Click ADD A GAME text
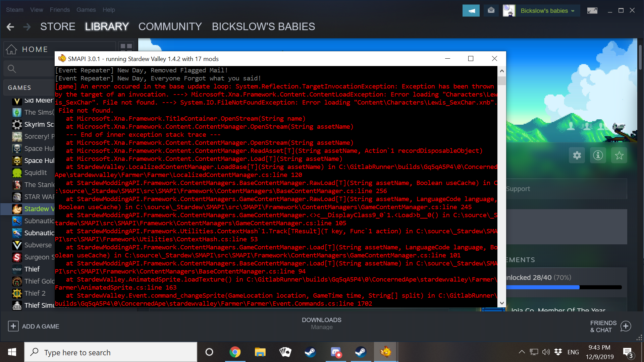Screen dimensions: 644x362 (41, 326)
